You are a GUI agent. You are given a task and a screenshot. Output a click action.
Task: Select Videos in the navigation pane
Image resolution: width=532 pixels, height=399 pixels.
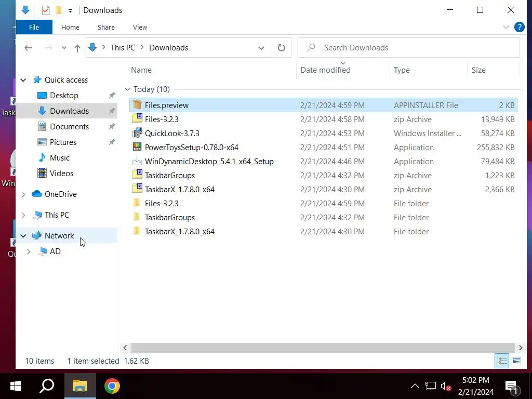pos(61,174)
